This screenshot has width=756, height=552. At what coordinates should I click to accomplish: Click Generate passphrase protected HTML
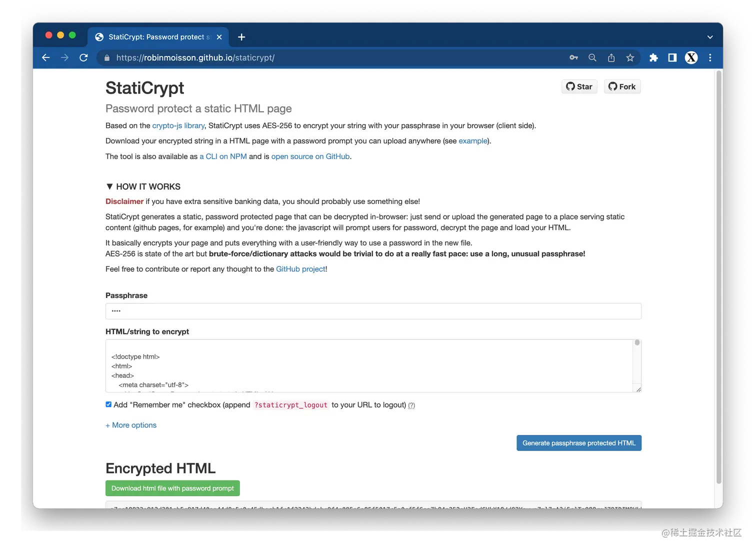point(578,442)
